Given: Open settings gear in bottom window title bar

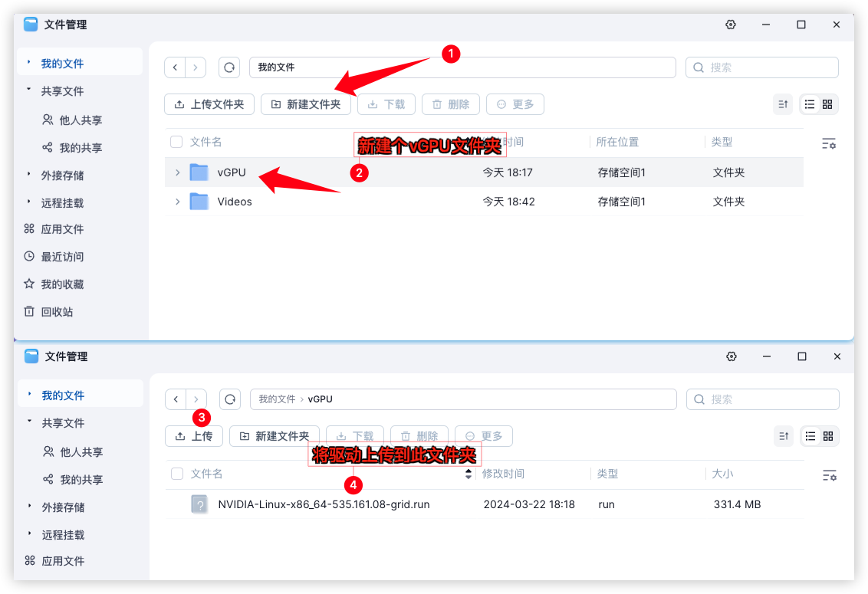Looking at the screenshot, I should coord(732,356).
